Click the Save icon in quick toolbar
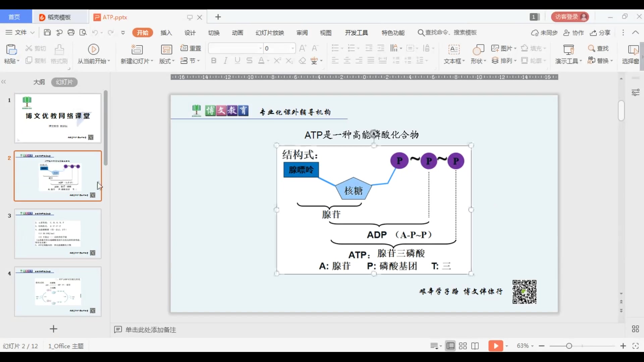The height and width of the screenshot is (362, 644). click(47, 33)
